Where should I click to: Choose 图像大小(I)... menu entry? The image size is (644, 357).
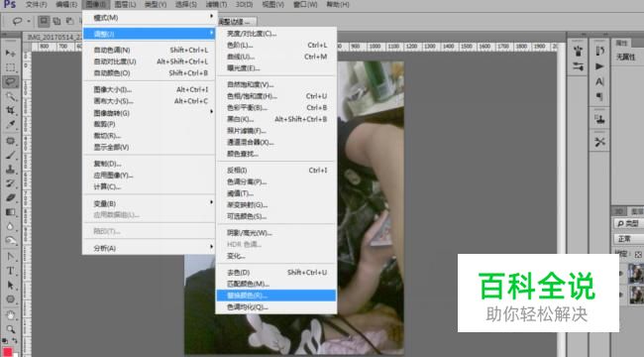pyautogui.click(x=150, y=89)
